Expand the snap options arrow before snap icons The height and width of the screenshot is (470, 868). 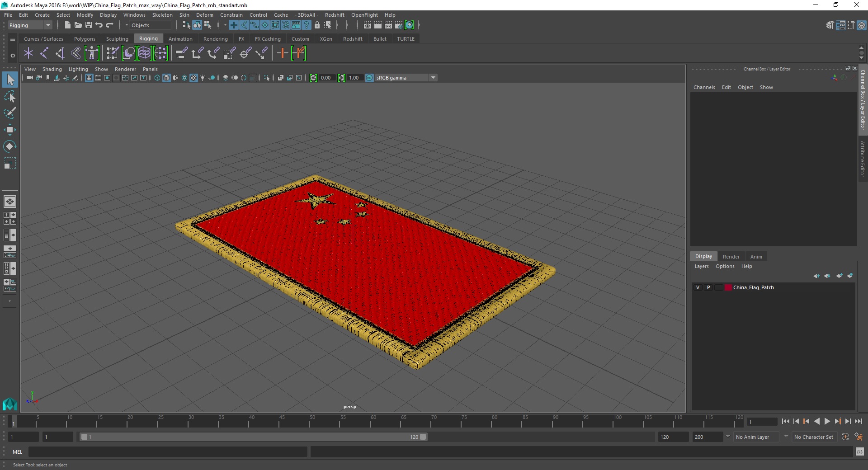point(225,25)
